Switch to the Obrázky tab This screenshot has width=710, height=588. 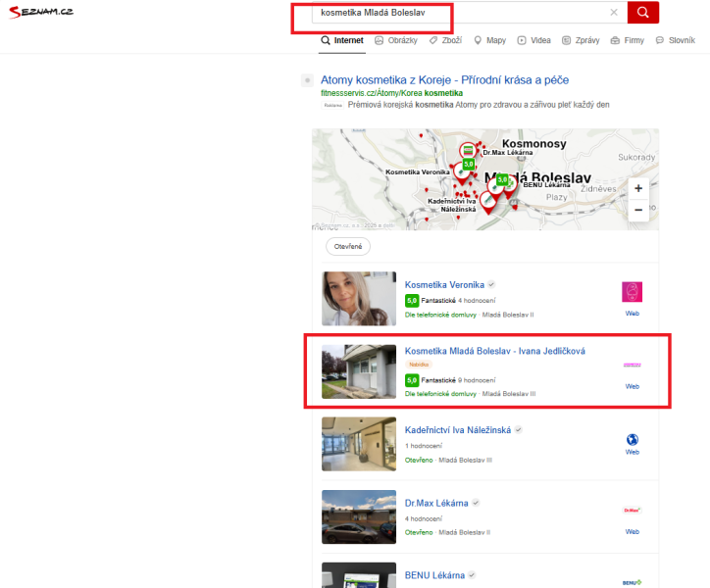tap(396, 40)
